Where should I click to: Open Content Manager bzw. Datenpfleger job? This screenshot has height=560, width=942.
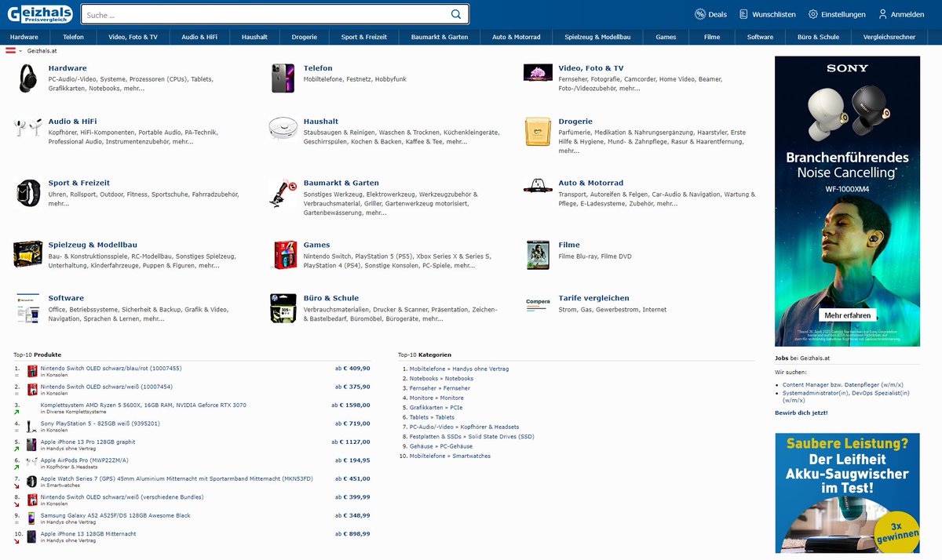point(843,385)
